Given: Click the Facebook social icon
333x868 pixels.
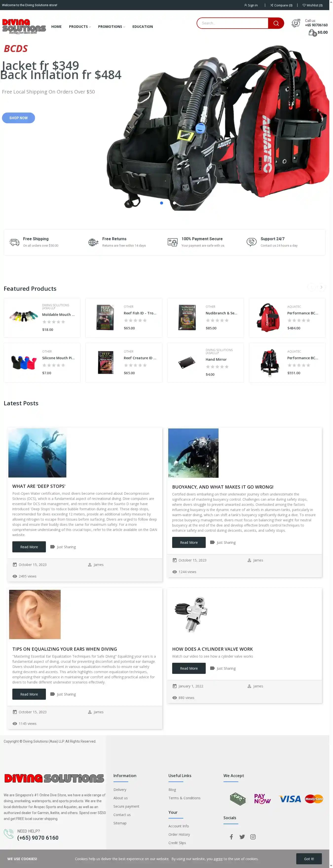Looking at the screenshot, I should click(x=231, y=837).
